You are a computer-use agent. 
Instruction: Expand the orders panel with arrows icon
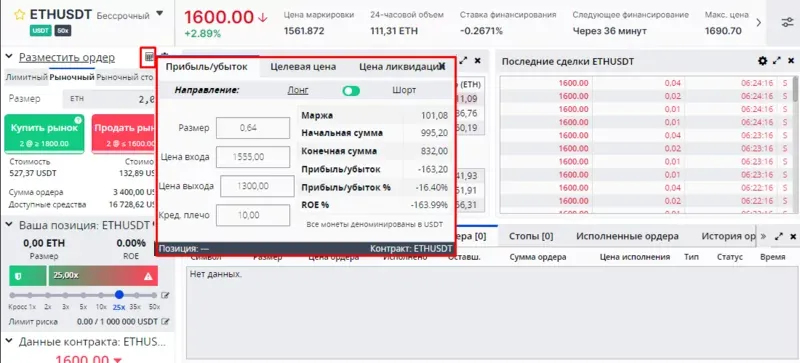(x=778, y=237)
